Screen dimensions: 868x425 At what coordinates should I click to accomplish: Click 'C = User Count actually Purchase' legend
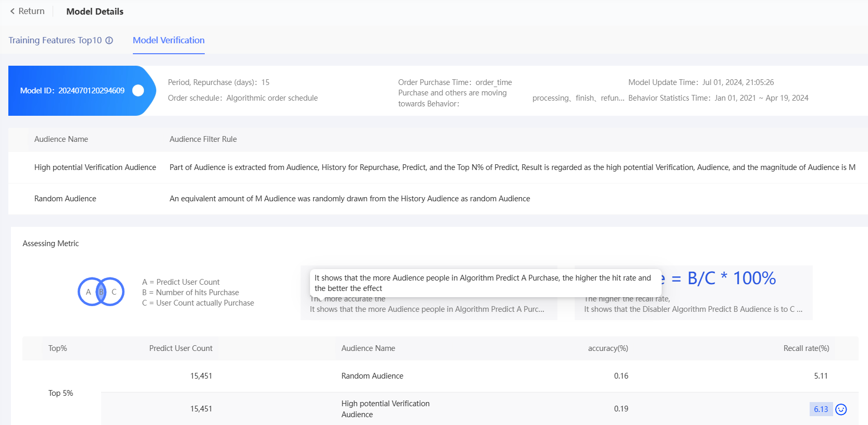(198, 303)
